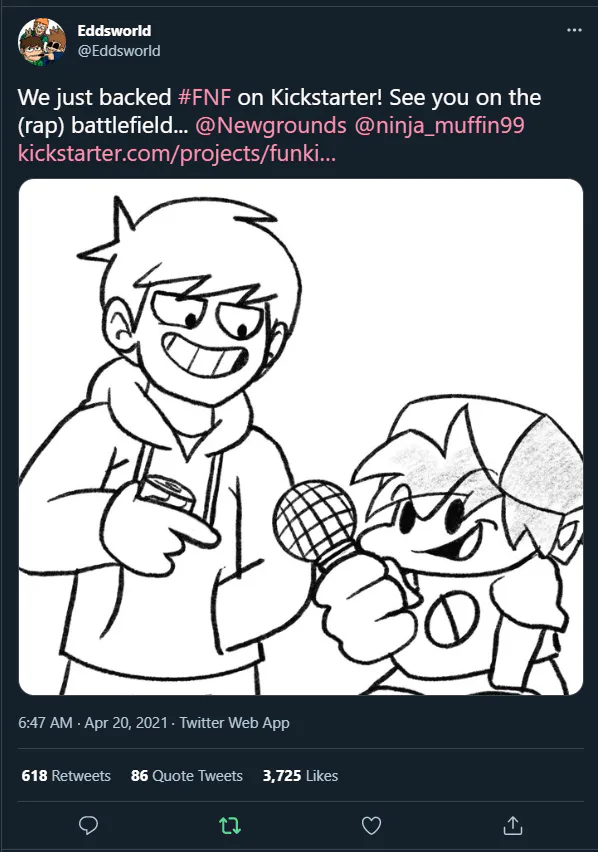This screenshot has width=598, height=852.
Task: Click the Twitter Web App source link
Action: click(x=234, y=723)
